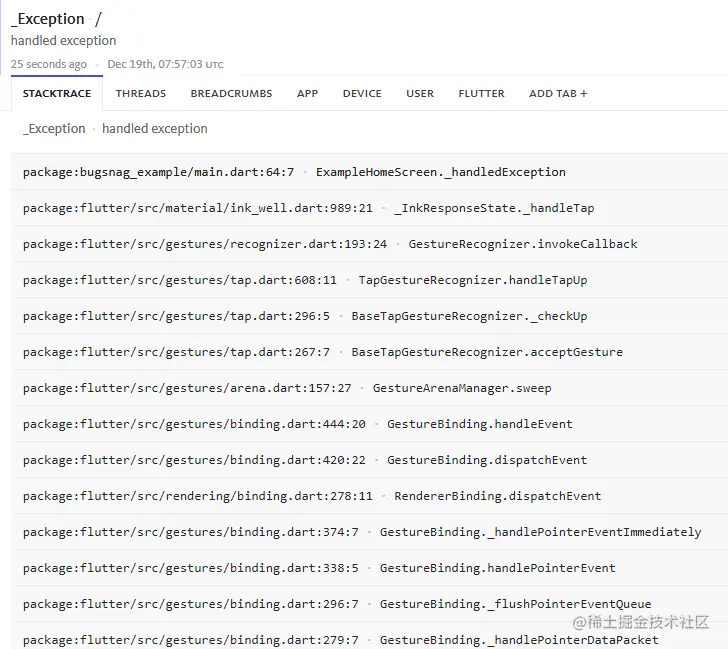Click the '25 seconds ago' timestamp
This screenshot has width=728, height=649.
click(x=49, y=64)
